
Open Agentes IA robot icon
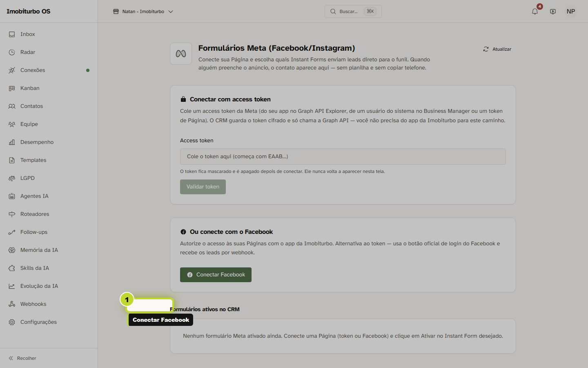click(12, 196)
